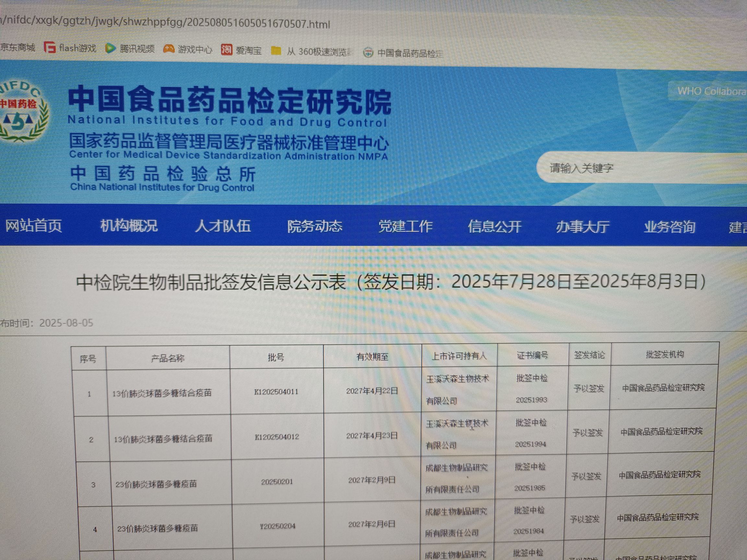This screenshot has width=747, height=560.
Task: Open the 腾讯视频 bookmark icon
Action: click(110, 48)
